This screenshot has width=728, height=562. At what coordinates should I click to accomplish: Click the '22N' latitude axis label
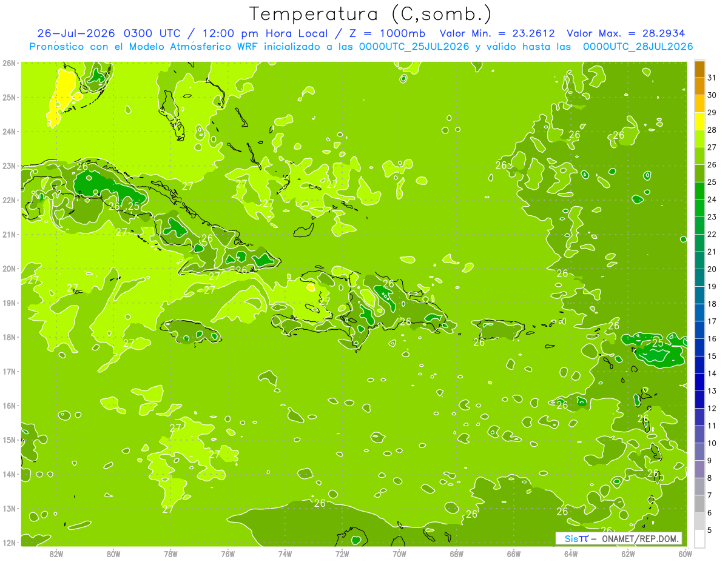pyautogui.click(x=8, y=200)
